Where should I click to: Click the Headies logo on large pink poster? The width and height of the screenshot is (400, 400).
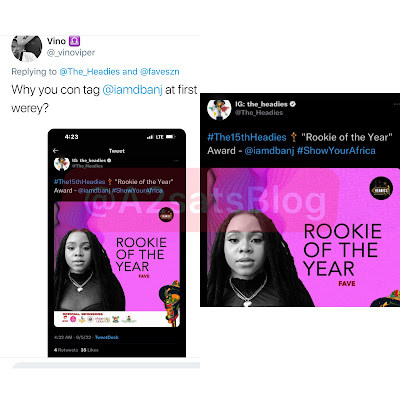coord(381,189)
